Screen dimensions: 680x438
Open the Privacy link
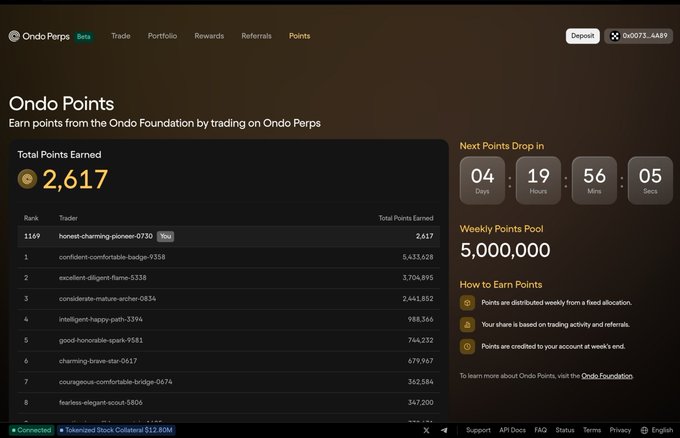(620, 430)
